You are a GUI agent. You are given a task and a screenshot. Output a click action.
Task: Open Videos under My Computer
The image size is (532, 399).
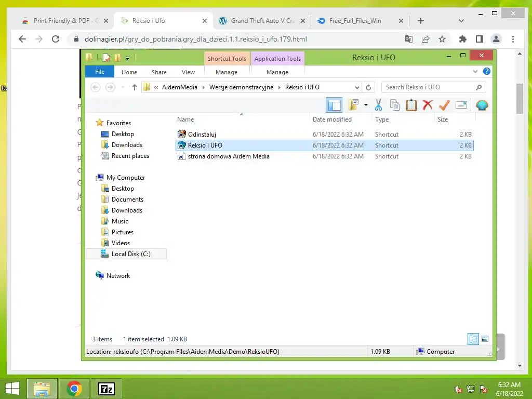pos(121,243)
